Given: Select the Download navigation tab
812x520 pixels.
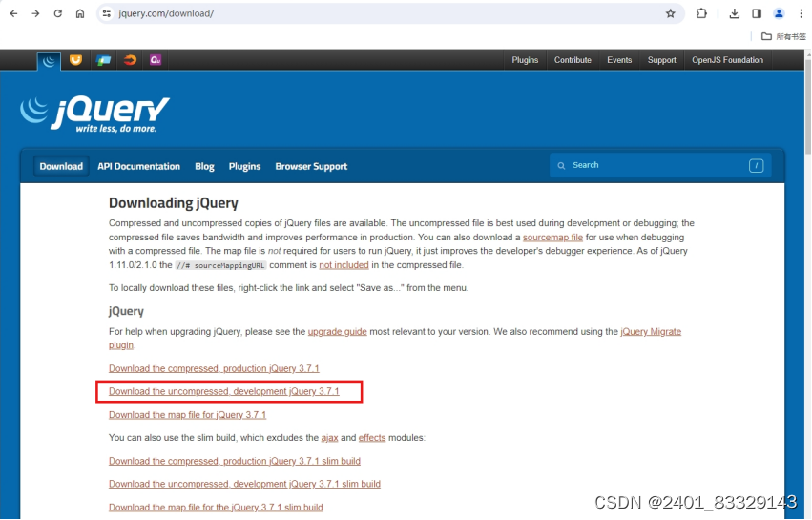Looking at the screenshot, I should click(x=61, y=166).
